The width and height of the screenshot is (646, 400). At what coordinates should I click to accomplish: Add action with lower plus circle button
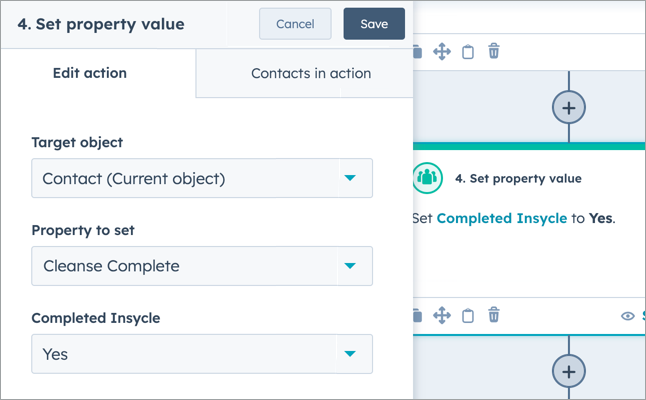[x=569, y=372]
